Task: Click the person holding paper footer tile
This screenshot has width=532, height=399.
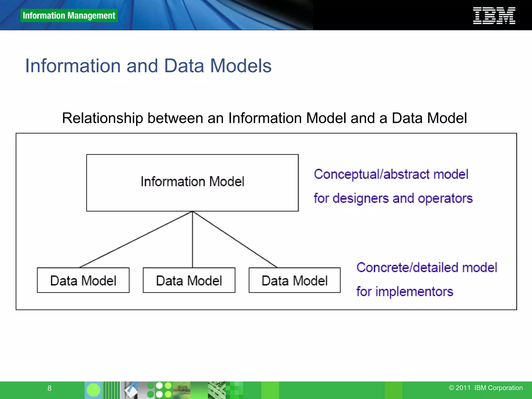Action: point(130,390)
